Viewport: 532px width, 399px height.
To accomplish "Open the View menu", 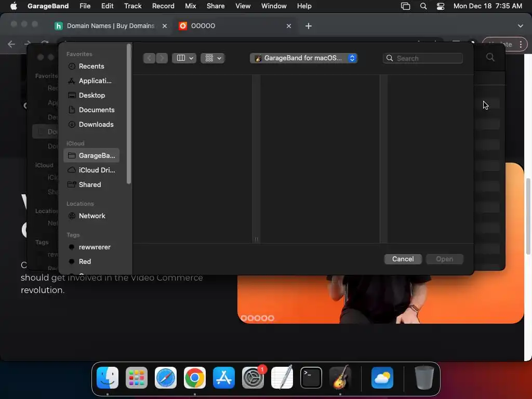I will 243,6.
